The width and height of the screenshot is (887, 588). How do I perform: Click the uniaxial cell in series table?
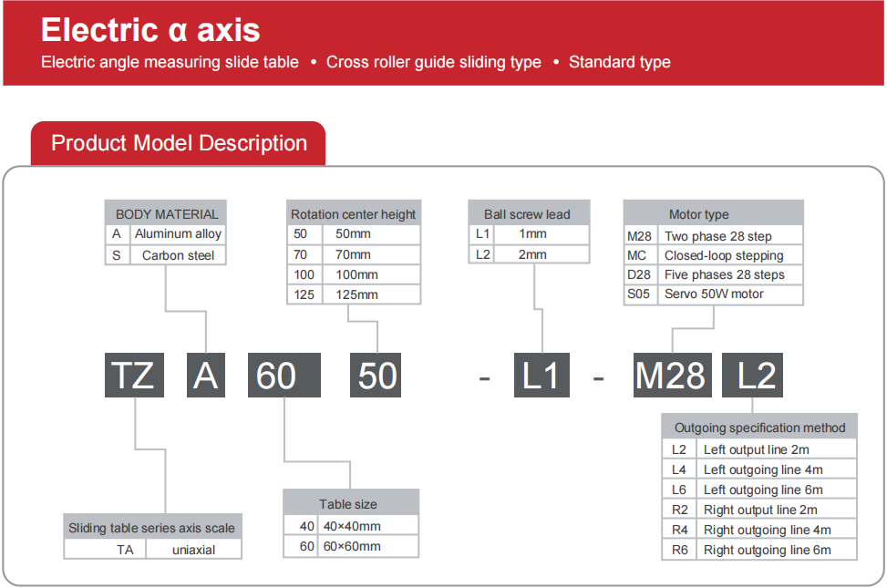coord(193,550)
